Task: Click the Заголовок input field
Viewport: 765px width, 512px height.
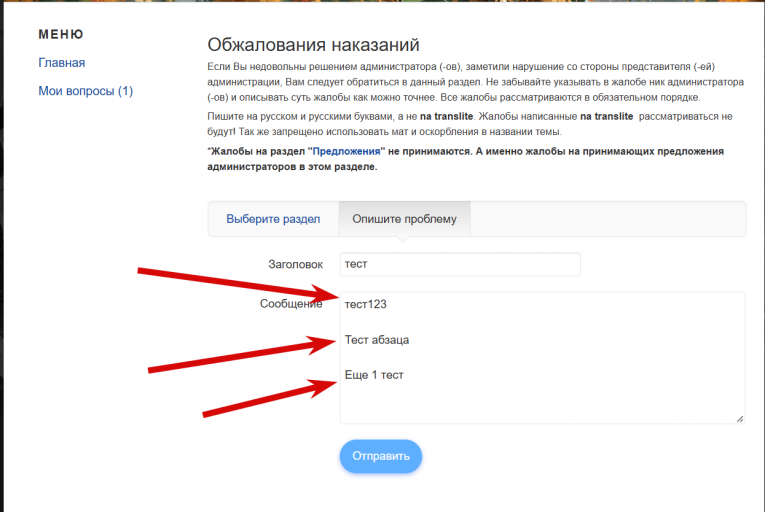Action: tap(460, 264)
